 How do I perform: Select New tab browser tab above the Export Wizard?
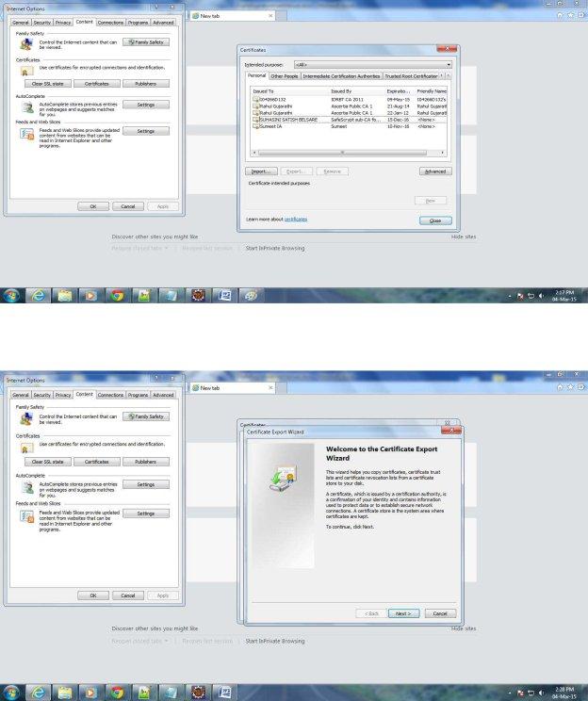[x=233, y=388]
